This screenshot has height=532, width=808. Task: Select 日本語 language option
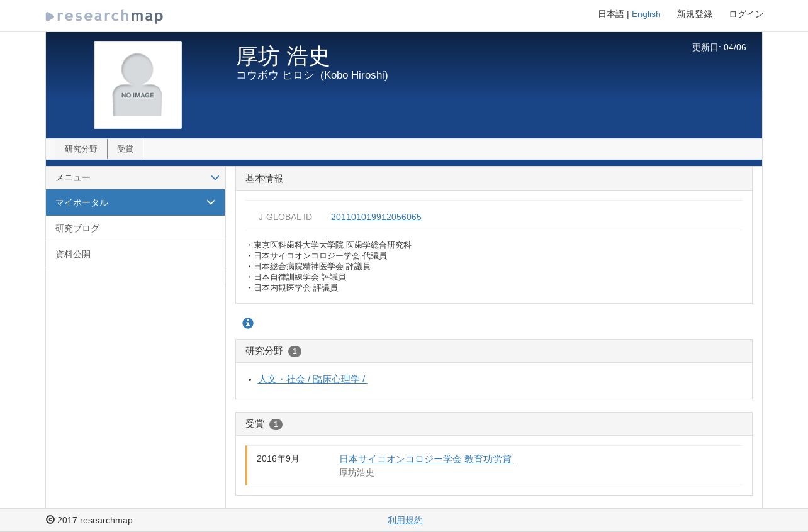[x=611, y=14]
